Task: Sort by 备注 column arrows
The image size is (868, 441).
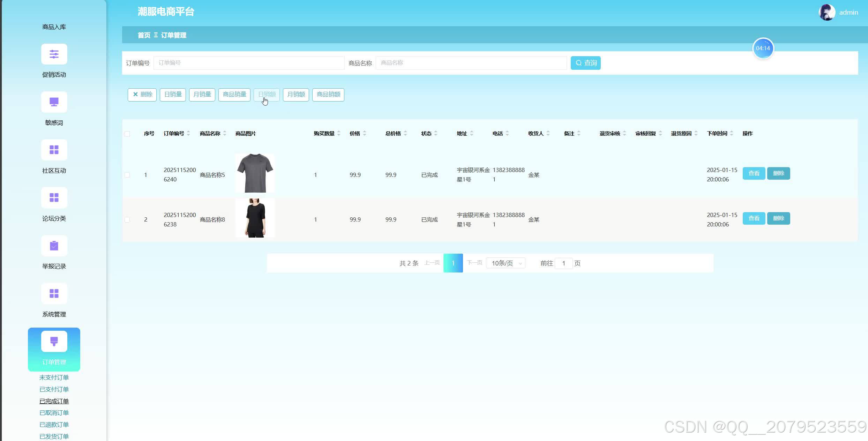Action: [x=579, y=133]
